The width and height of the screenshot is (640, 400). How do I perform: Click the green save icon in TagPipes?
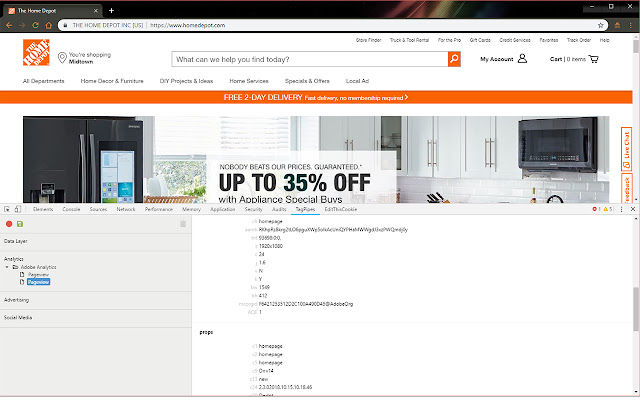coord(20,224)
